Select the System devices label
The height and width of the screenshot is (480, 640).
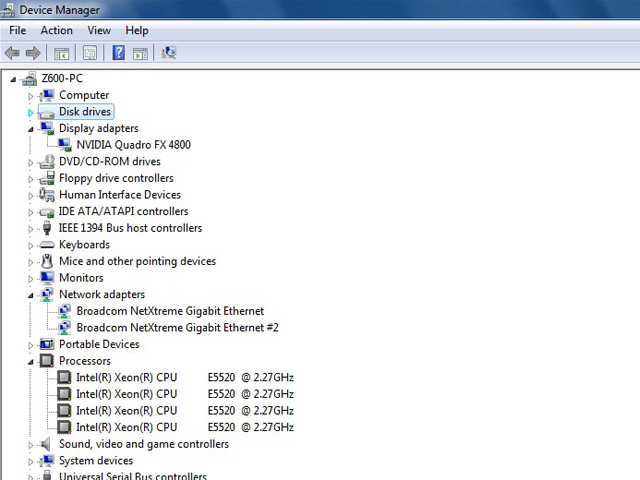pos(96,461)
